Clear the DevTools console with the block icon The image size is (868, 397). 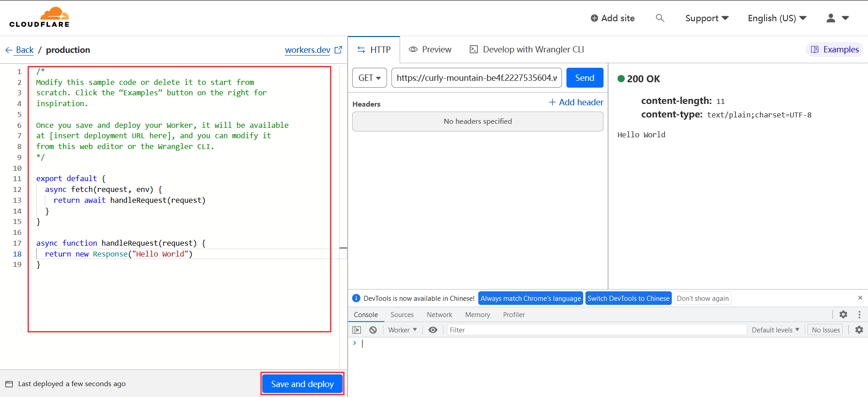[373, 330]
